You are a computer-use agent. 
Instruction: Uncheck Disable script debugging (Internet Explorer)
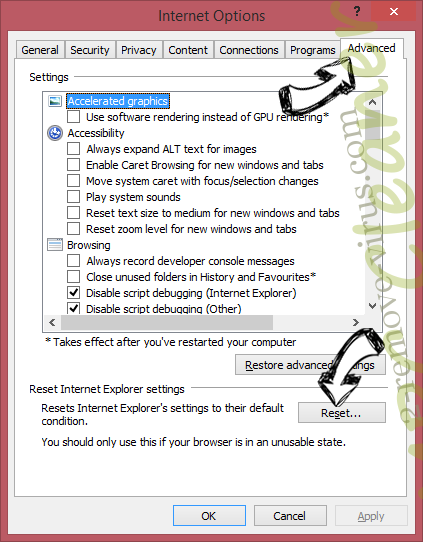73,293
